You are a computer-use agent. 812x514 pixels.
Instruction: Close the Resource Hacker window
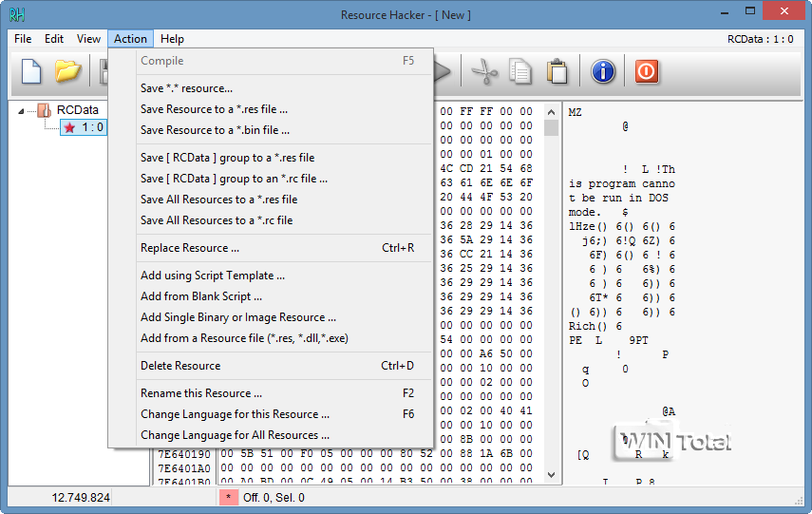784,11
